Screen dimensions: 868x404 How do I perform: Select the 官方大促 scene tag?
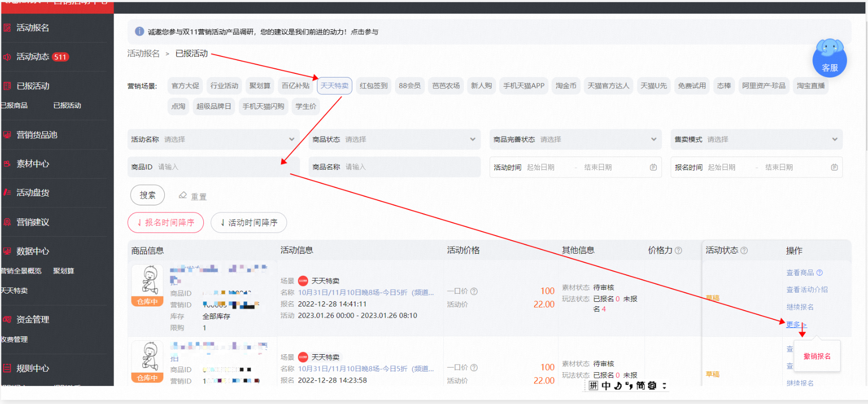tap(185, 86)
